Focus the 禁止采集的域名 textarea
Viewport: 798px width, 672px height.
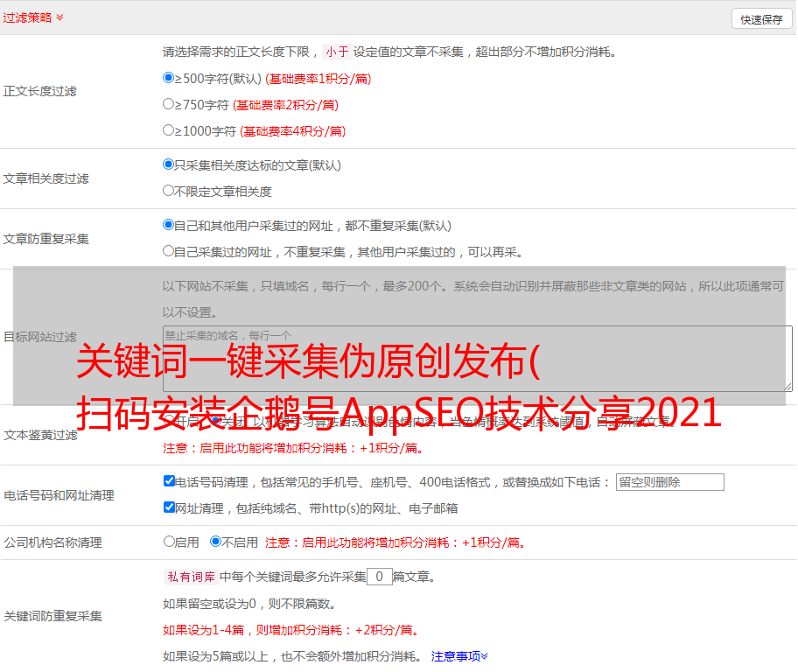478,359
